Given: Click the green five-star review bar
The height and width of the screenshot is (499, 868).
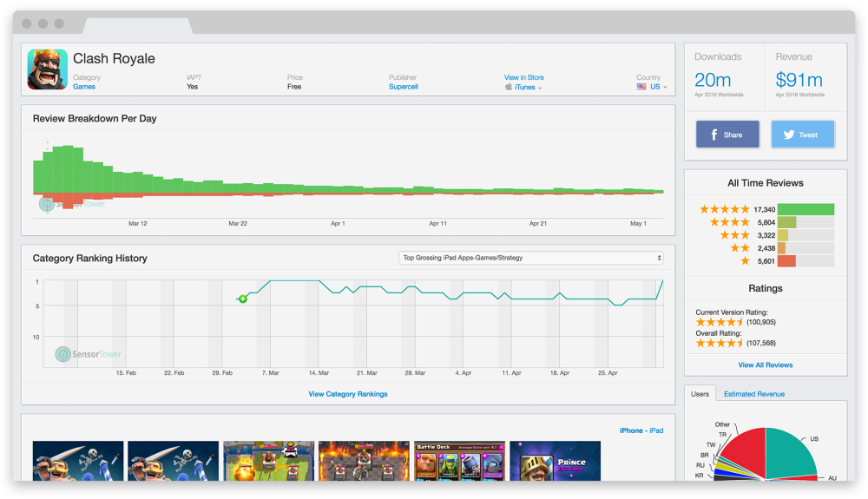Looking at the screenshot, I should [x=806, y=209].
